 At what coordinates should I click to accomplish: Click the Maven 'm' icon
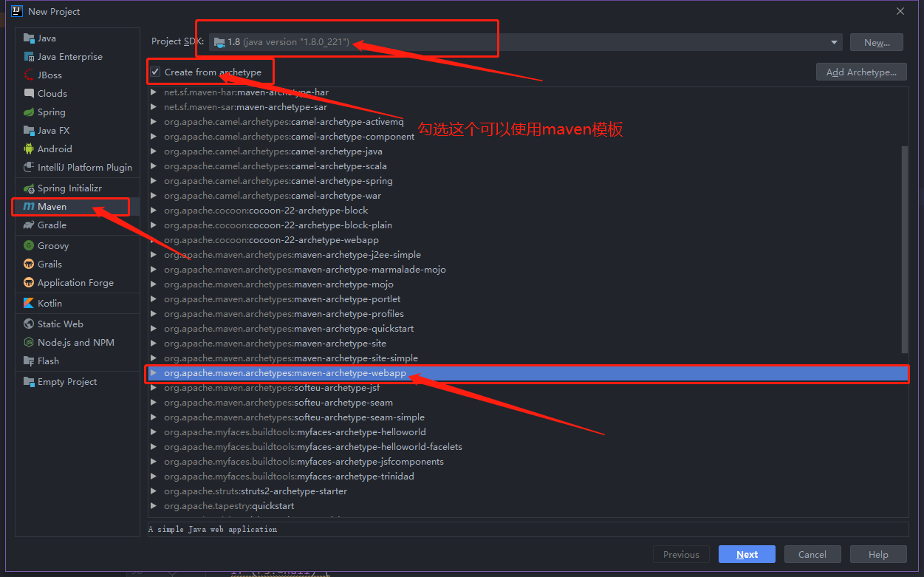[x=29, y=207]
